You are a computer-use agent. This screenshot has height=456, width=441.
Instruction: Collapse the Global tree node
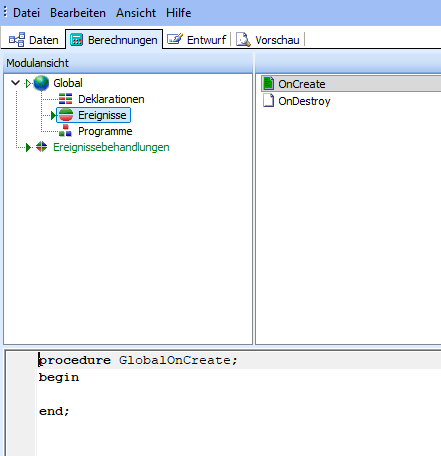15,83
